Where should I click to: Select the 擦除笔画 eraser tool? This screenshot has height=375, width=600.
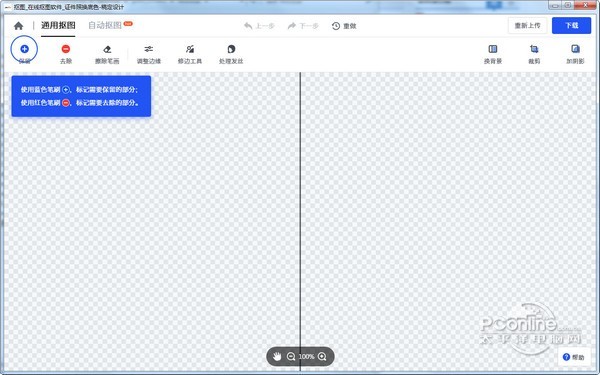tap(107, 54)
